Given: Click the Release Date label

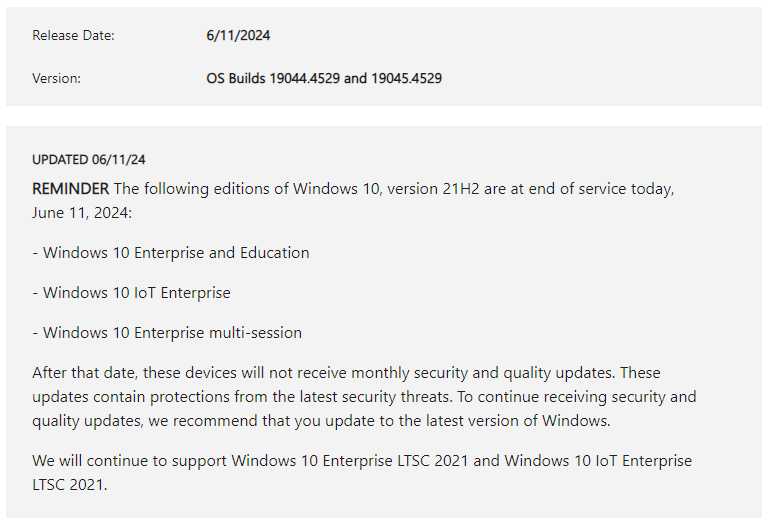Looking at the screenshot, I should (73, 36).
